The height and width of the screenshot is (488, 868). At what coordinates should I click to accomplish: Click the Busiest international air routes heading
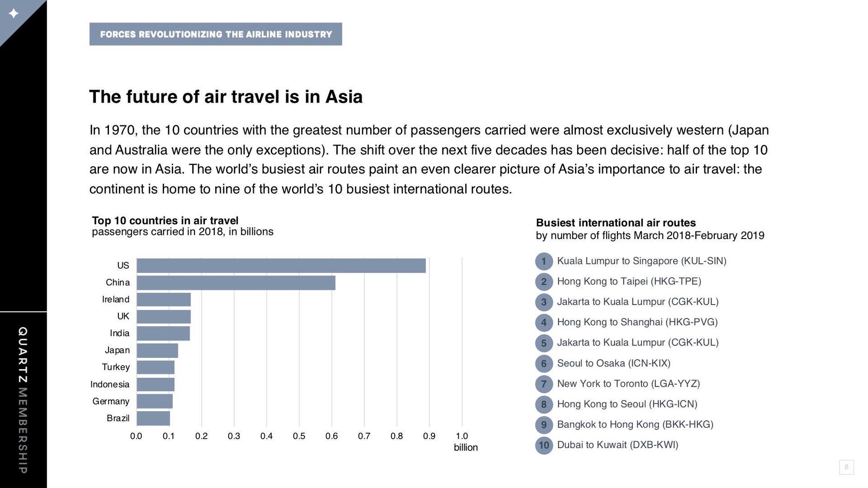[616, 223]
